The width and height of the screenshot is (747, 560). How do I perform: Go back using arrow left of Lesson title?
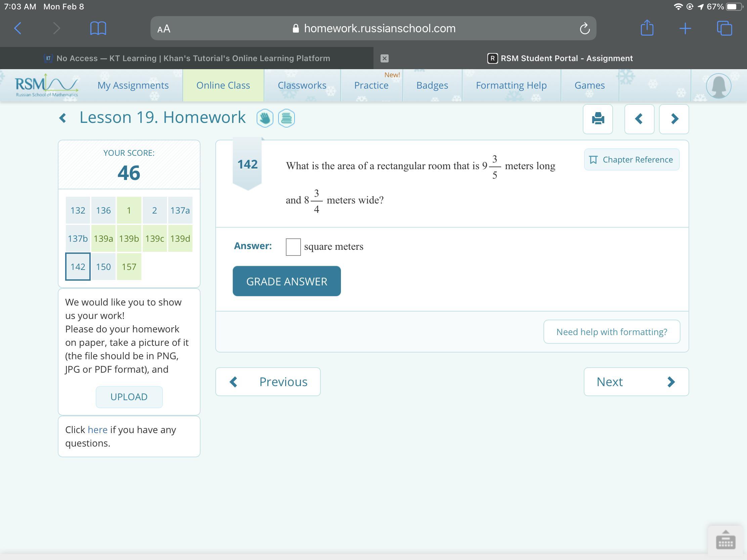pos(62,118)
